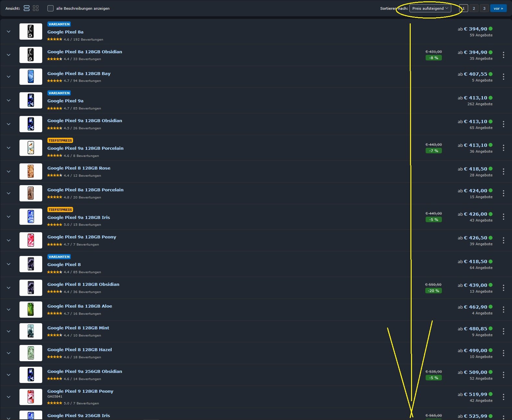Open more options for Pixel 8 128GB Rose
512x420 pixels.
tap(504, 172)
